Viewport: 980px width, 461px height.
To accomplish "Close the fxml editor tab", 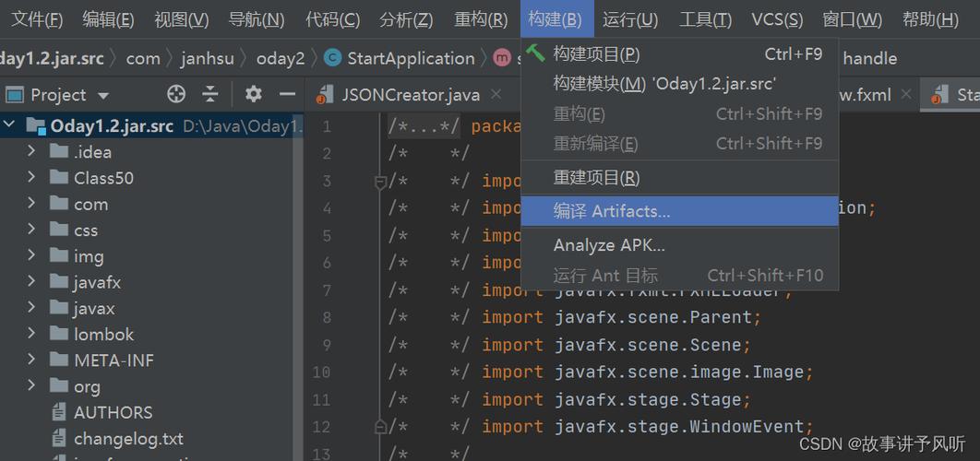I will click(x=905, y=94).
